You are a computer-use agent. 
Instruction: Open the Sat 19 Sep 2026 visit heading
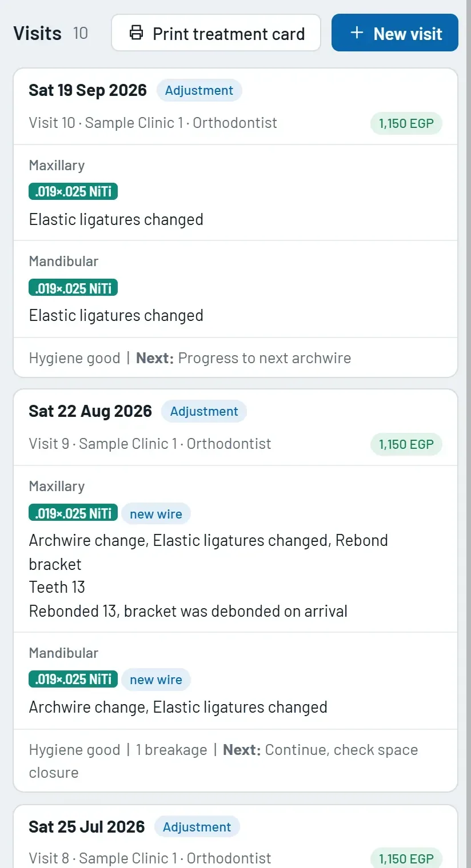coord(88,90)
